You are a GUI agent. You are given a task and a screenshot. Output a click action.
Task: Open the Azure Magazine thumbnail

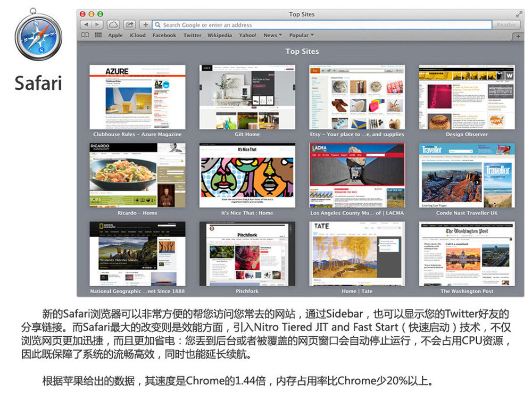[x=137, y=97]
